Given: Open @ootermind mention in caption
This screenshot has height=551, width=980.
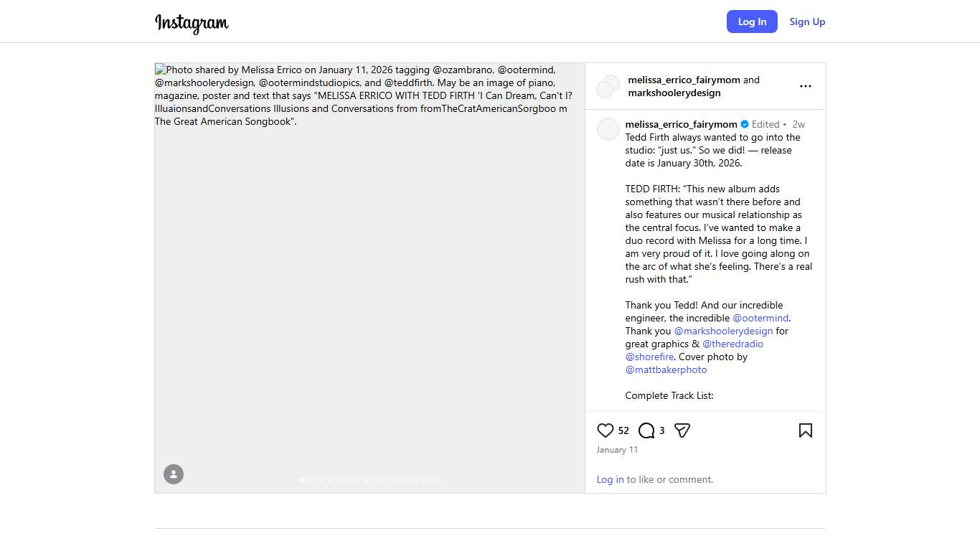Looking at the screenshot, I should coord(760,318).
